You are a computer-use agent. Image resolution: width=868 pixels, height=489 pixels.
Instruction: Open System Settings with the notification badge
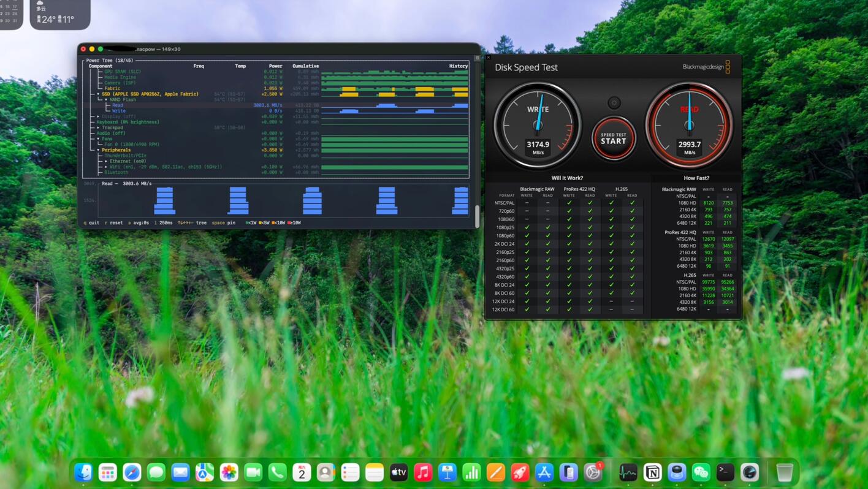click(x=593, y=472)
